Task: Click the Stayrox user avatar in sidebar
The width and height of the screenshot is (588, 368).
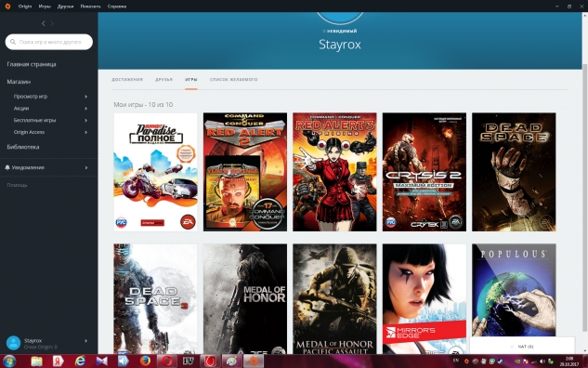Action: (13, 343)
